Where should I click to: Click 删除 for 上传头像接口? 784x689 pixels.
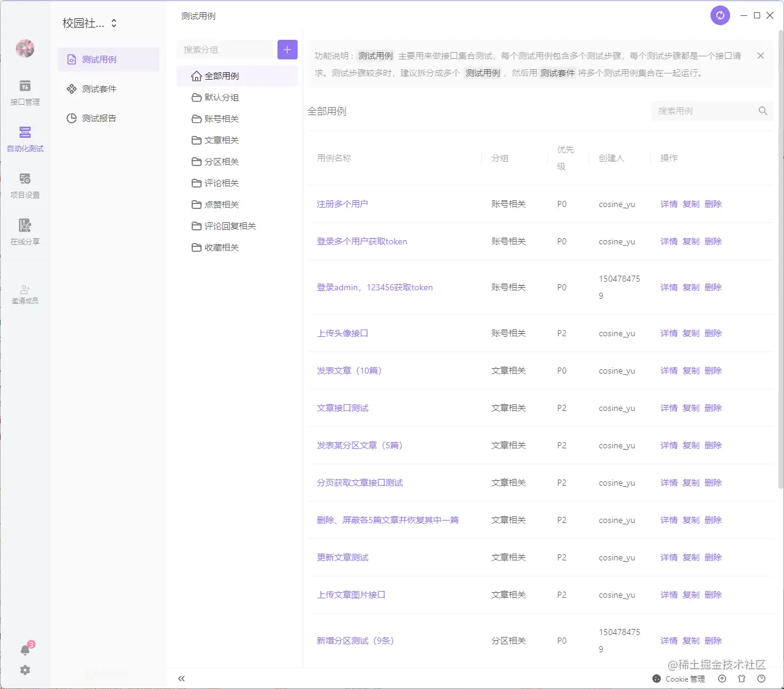click(x=713, y=333)
